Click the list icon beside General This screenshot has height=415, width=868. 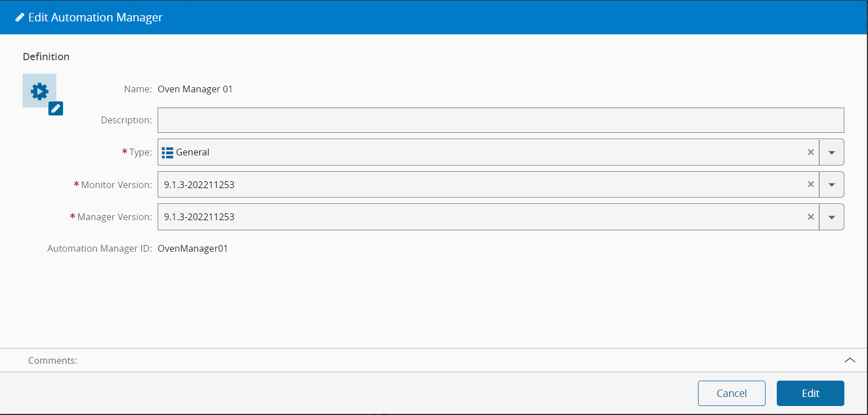pyautogui.click(x=167, y=152)
